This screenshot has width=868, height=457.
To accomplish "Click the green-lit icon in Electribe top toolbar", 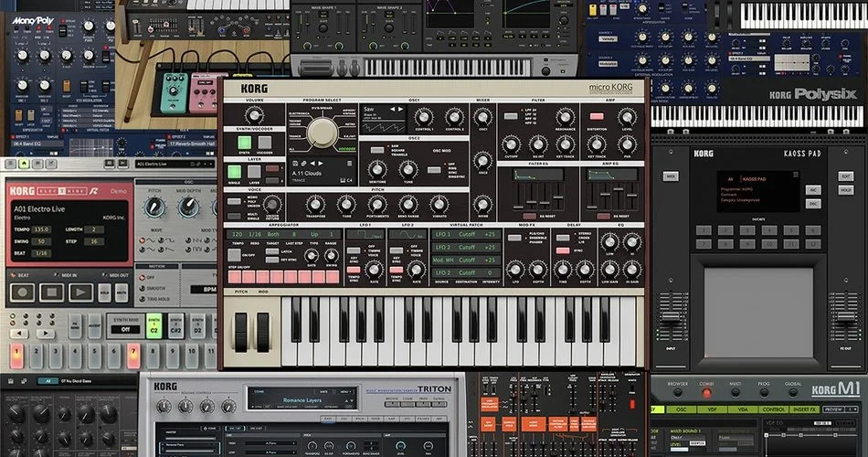I will point(24,164).
